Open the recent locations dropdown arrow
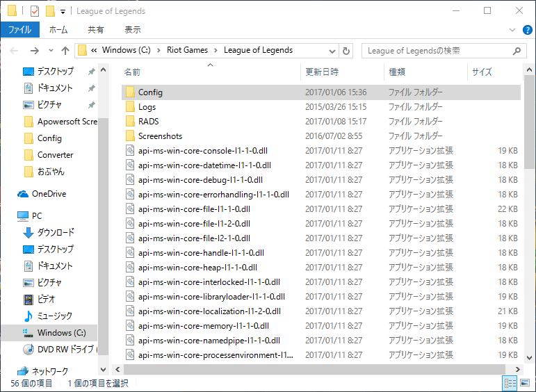The image size is (536, 392). [51, 51]
